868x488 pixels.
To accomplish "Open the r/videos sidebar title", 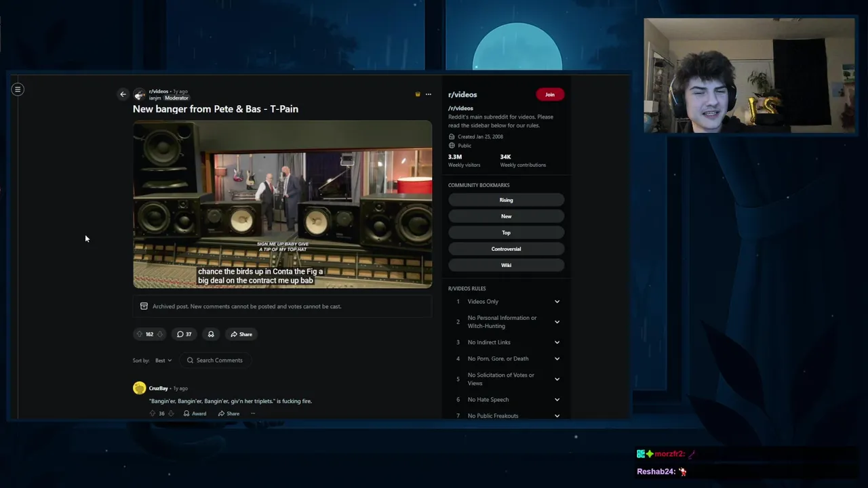I will (x=462, y=95).
